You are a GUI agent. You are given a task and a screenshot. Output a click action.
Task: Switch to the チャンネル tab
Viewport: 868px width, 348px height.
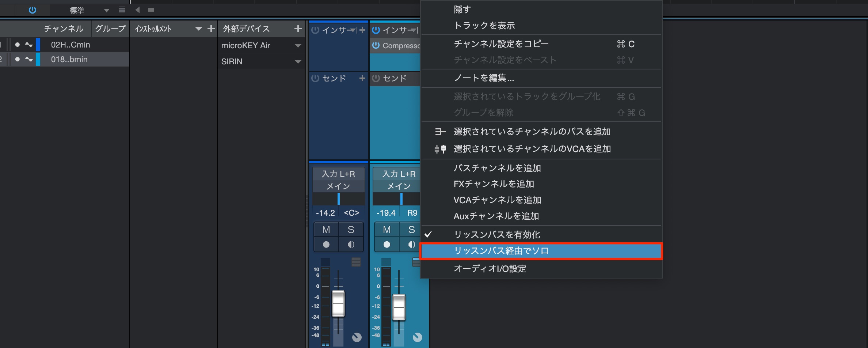point(64,29)
